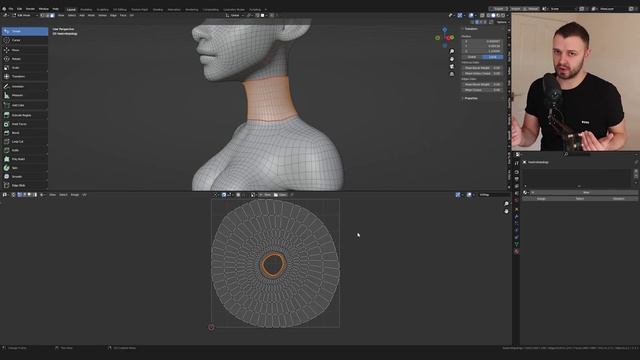
Task: Switch to solid viewport shading
Action: (493, 16)
